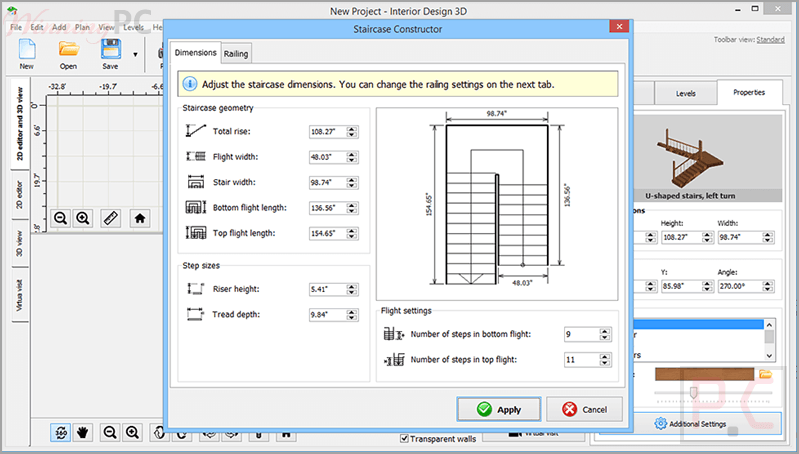This screenshot has height=454, width=799.
Task: Click the bottom flight steps icon
Action: click(x=394, y=334)
